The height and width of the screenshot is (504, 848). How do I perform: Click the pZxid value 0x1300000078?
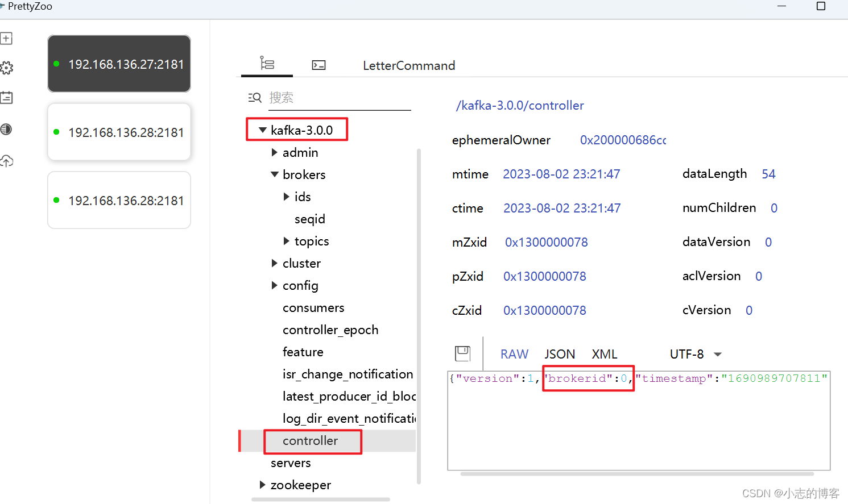coord(545,276)
